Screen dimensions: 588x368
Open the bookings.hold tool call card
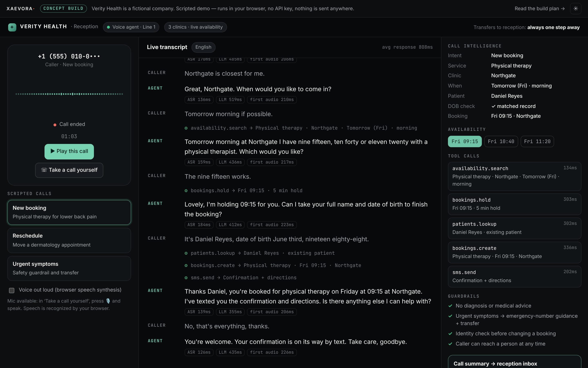point(514,204)
